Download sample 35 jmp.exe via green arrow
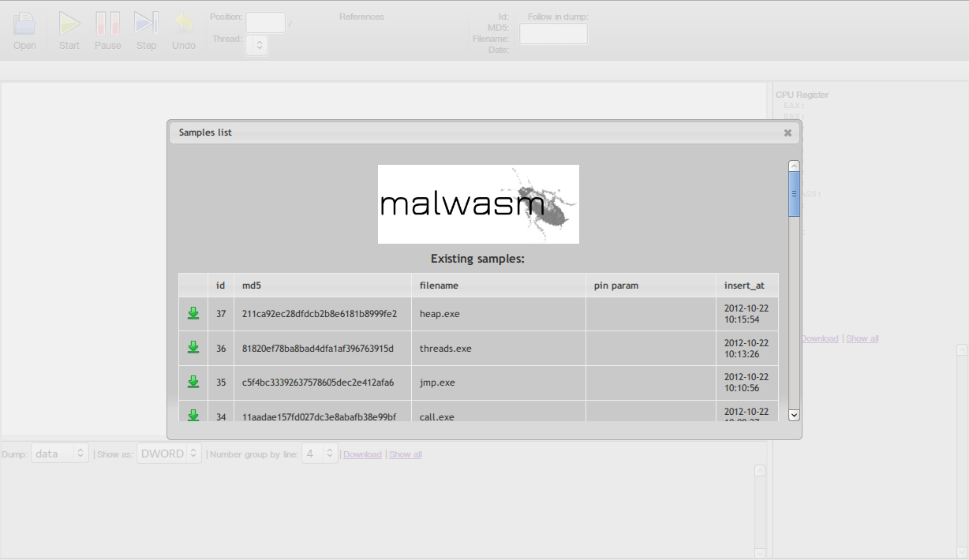Screen dimensions: 969x560 (193, 382)
